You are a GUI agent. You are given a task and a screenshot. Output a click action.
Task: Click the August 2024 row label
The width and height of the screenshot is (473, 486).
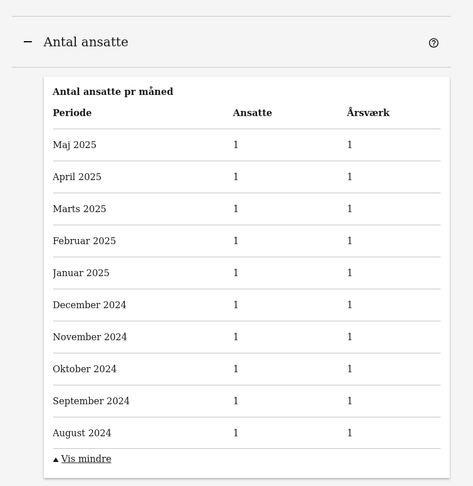tap(82, 433)
